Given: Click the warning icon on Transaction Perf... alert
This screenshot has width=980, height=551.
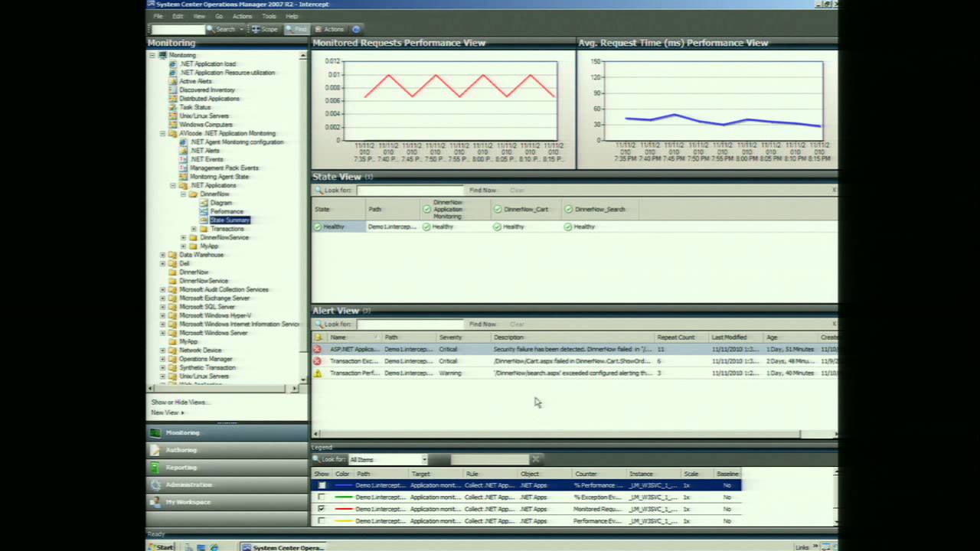Looking at the screenshot, I should (318, 373).
